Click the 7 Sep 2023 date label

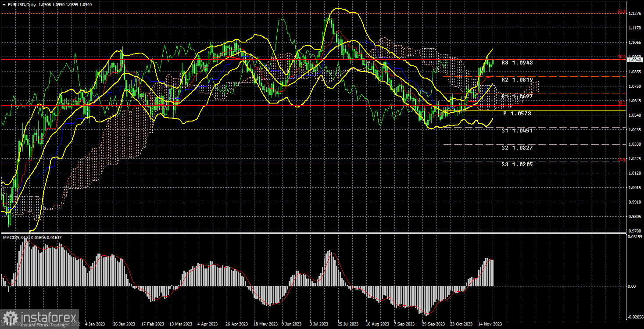pyautogui.click(x=405, y=324)
